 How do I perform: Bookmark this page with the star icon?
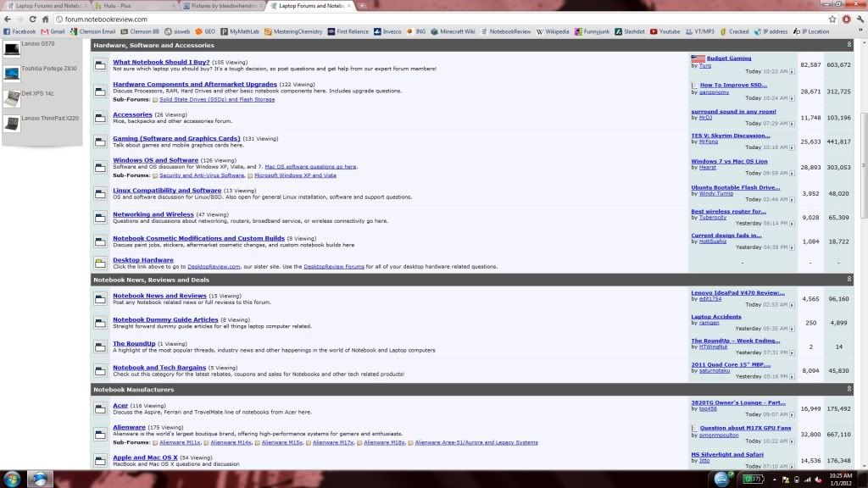point(832,19)
